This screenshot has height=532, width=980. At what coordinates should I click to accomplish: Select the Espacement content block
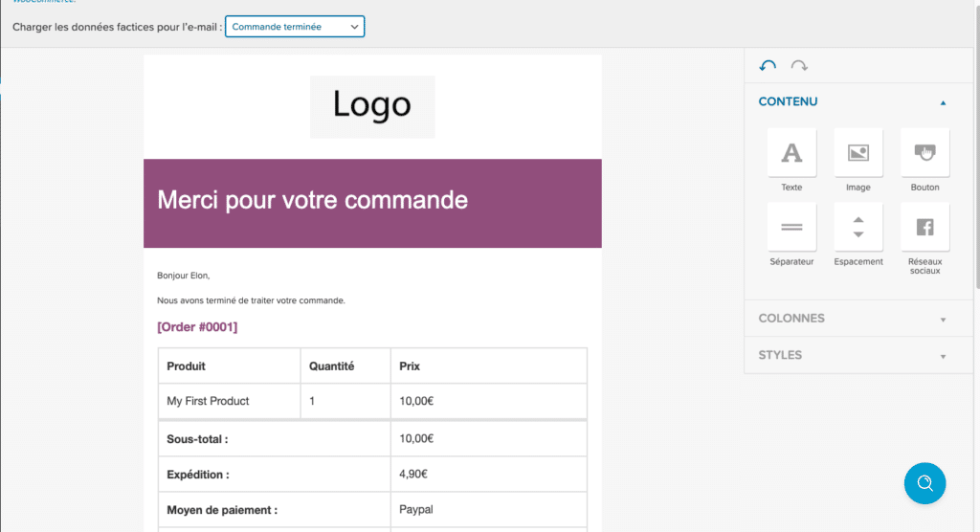pos(858,227)
